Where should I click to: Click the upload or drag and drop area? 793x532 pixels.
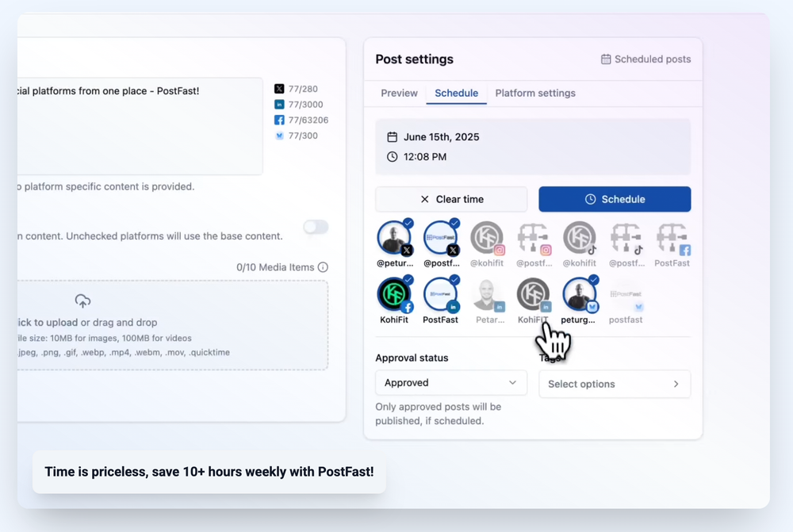(172, 325)
